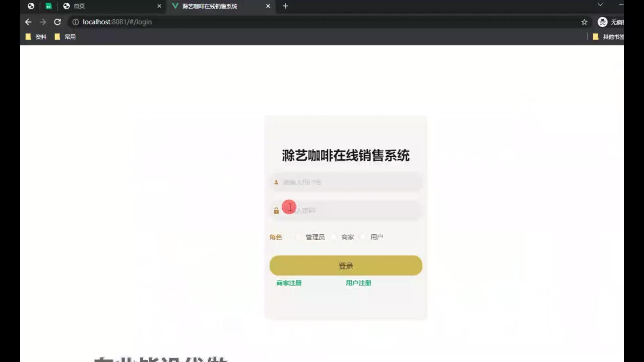Select the 滁艺咖啡在线销售系统 tab
This screenshot has height=362, width=644.
(221, 6)
